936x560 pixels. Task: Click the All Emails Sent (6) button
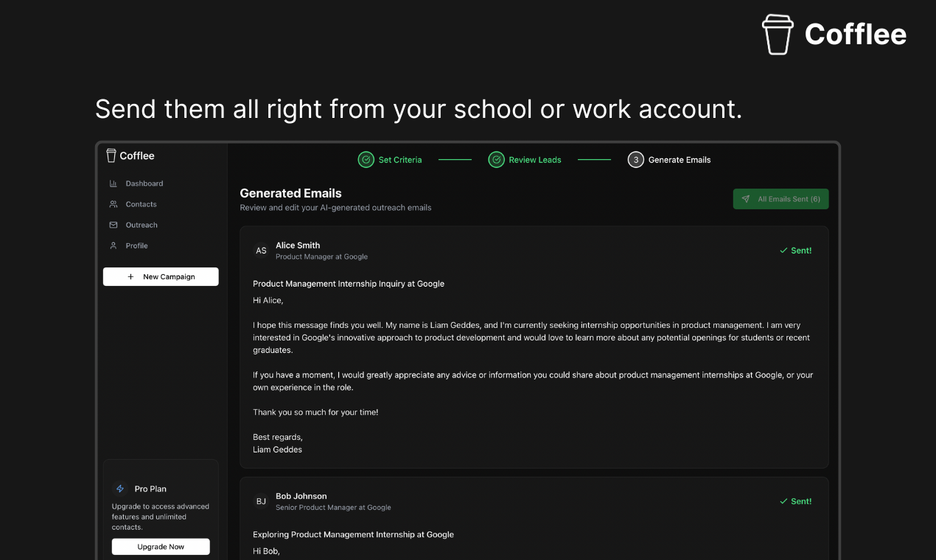(780, 199)
